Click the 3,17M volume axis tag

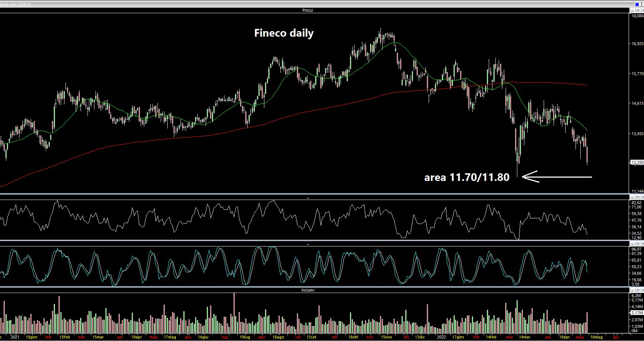[x=637, y=313]
